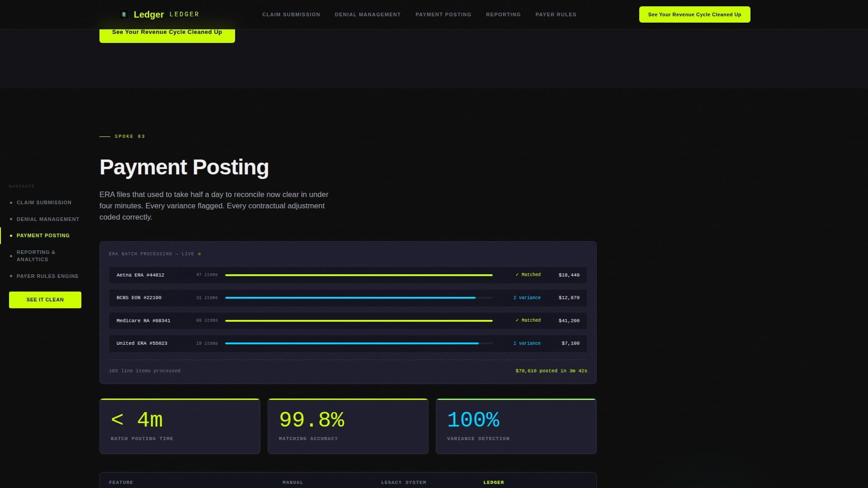The height and width of the screenshot is (488, 868).
Task: Click the < 4m batch posting time card
Action: tap(180, 426)
